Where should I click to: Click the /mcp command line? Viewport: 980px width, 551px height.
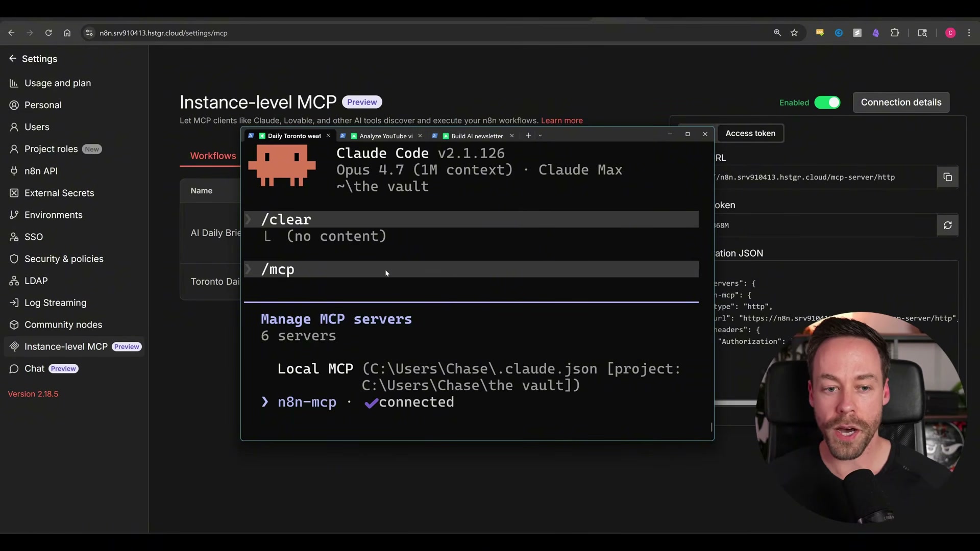pyautogui.click(x=471, y=269)
